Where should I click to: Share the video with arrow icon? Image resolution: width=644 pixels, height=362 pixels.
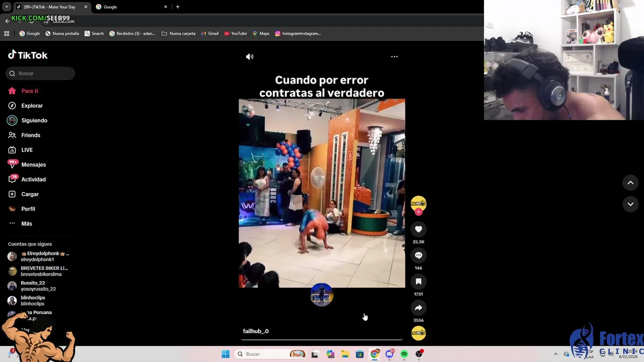tap(419, 308)
